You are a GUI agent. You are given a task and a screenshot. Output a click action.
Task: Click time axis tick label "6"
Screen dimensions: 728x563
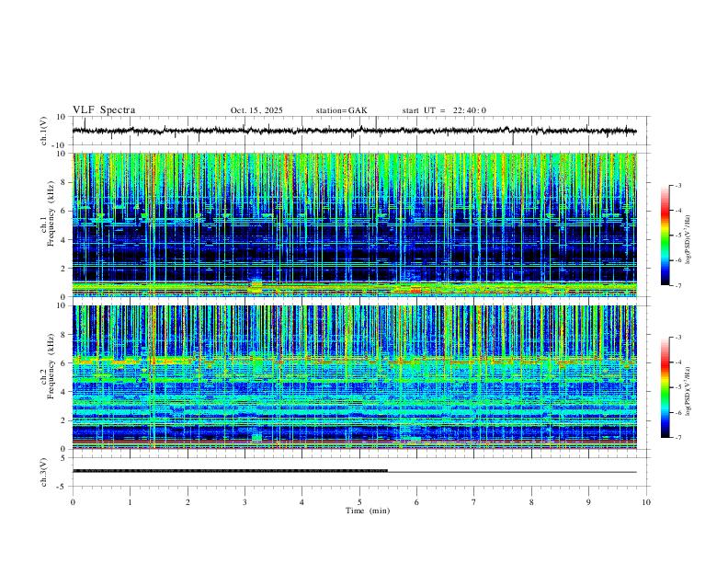point(416,502)
